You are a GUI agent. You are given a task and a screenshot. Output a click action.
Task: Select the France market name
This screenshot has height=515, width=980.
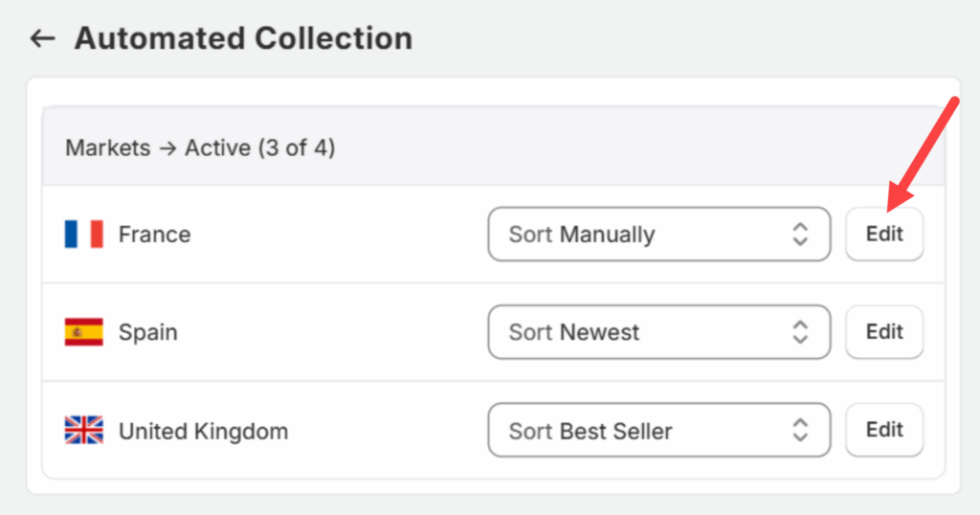[x=154, y=235]
